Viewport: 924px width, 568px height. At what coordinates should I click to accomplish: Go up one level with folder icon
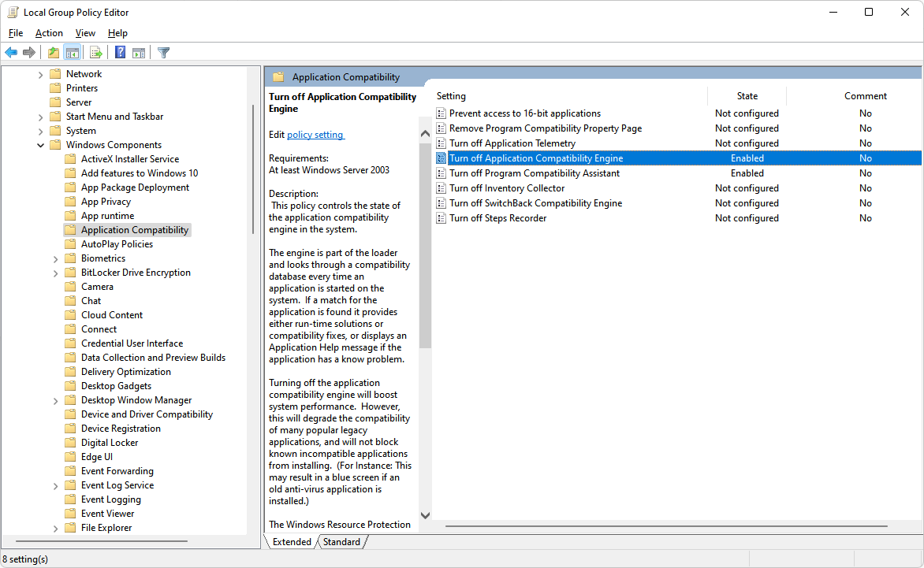click(x=54, y=52)
